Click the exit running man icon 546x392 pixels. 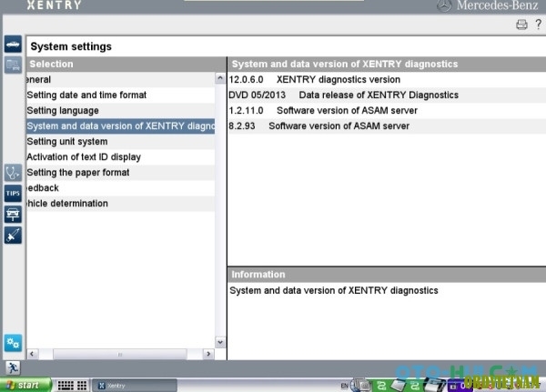tap(13, 367)
